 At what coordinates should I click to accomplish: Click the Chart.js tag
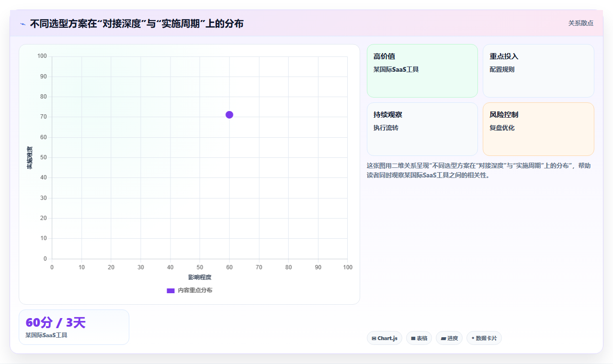[x=385, y=338]
